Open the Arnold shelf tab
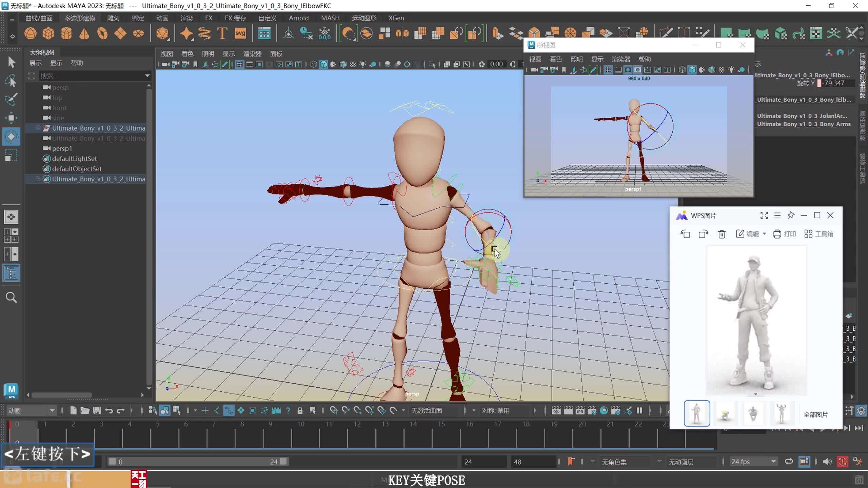Image resolution: width=868 pixels, height=488 pixels. pos(298,18)
